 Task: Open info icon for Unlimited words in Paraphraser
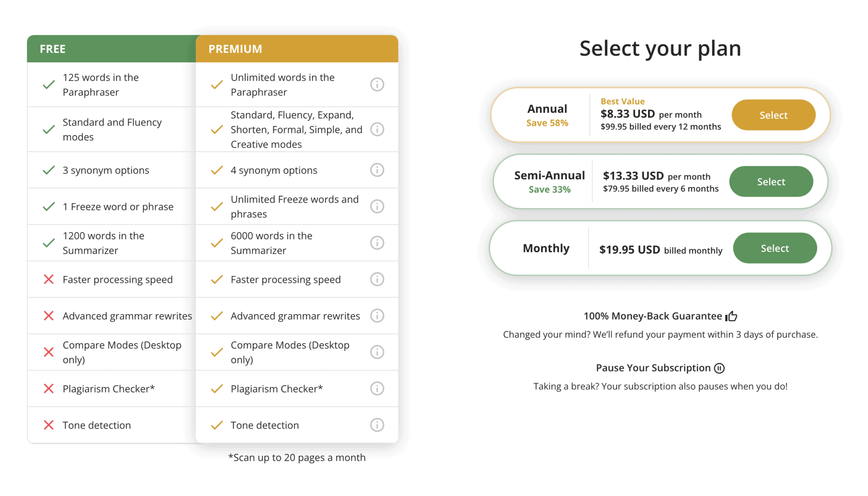click(x=377, y=84)
